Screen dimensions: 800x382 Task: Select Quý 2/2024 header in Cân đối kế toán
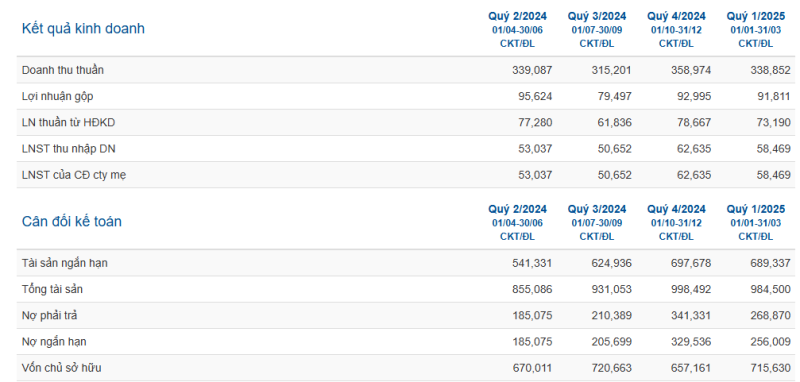pyautogui.click(x=517, y=209)
